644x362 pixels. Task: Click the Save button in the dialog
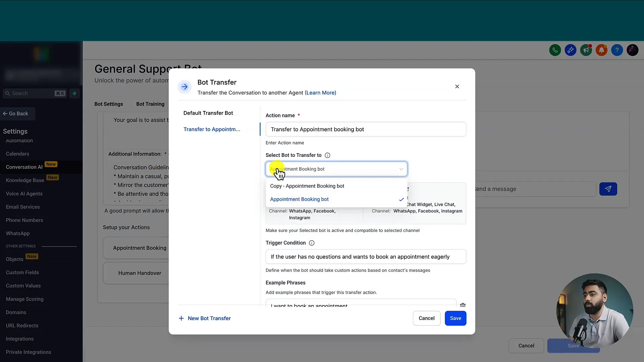(455, 318)
